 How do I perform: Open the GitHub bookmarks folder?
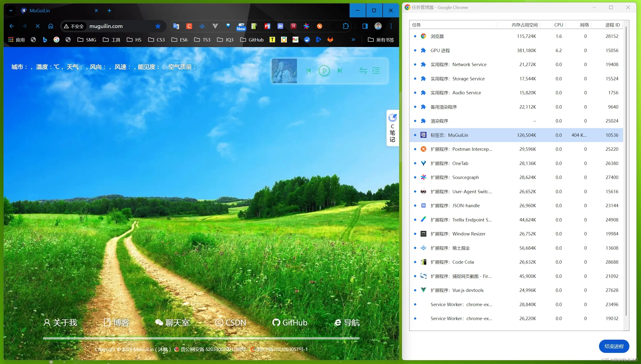252,40
